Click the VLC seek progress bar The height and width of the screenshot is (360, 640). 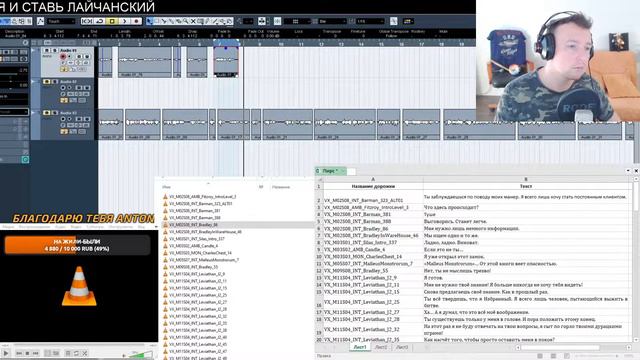[78, 345]
